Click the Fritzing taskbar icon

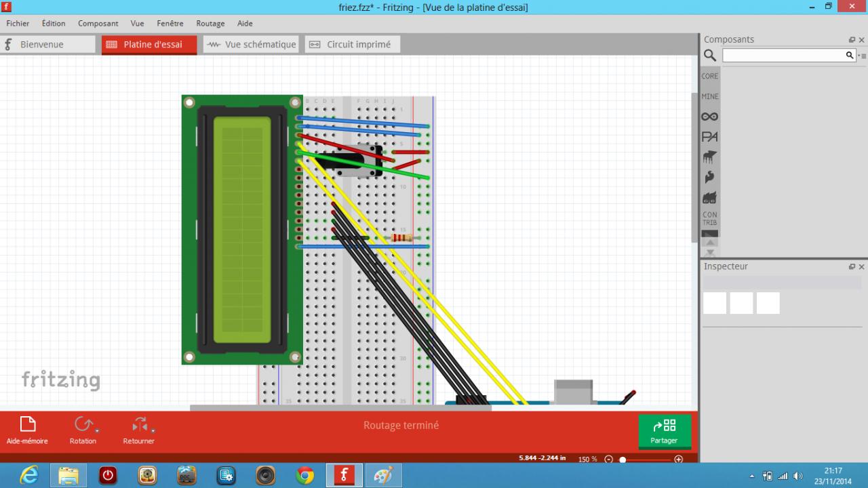click(x=344, y=476)
